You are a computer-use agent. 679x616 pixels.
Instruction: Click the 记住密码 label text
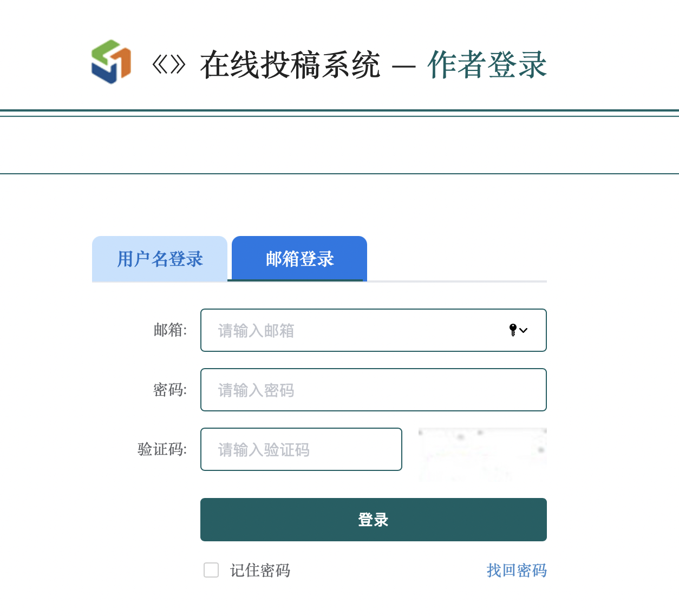260,571
